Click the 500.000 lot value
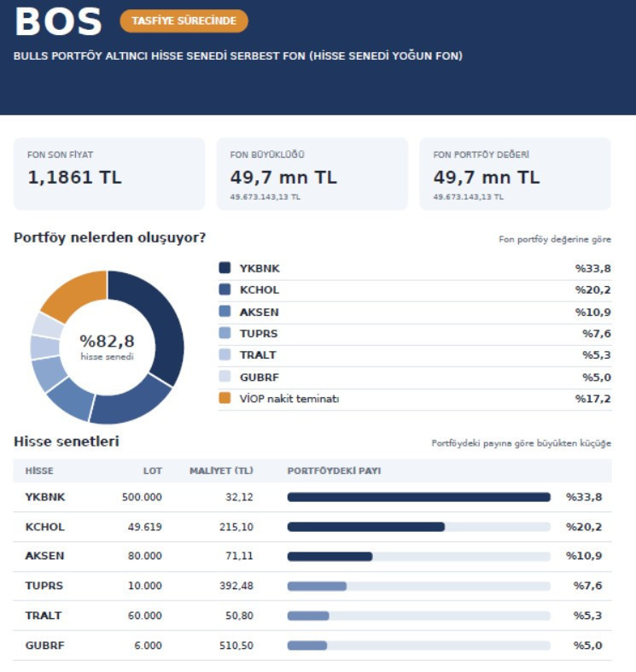Image resolution: width=636 pixels, height=672 pixels. pos(142,497)
